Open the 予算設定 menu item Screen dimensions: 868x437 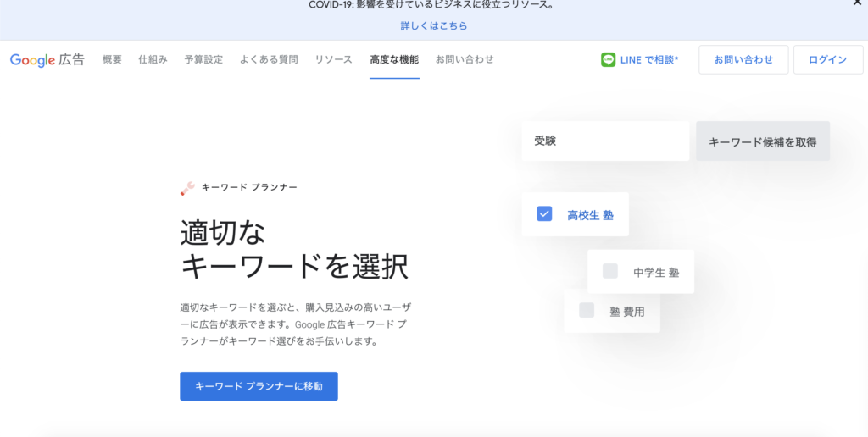(203, 59)
